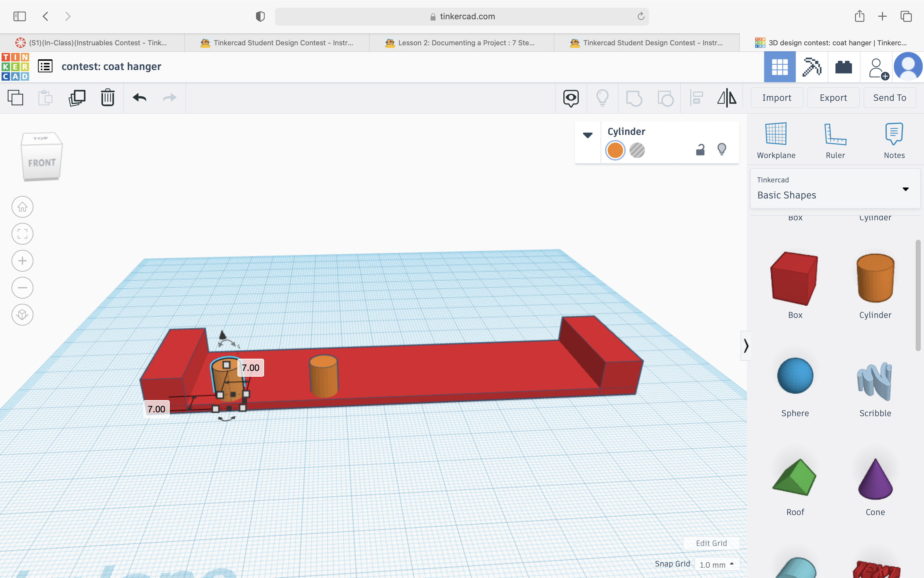Image resolution: width=924 pixels, height=578 pixels.
Task: Switch to the Lesson 2: Documenting a Project tab
Action: pyautogui.click(x=461, y=43)
